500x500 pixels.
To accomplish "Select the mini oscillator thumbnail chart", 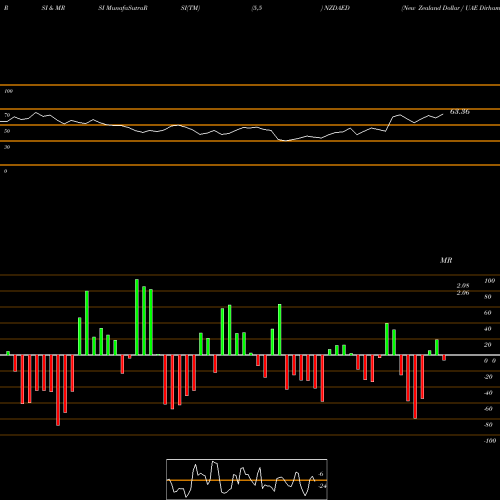I will tap(247, 479).
